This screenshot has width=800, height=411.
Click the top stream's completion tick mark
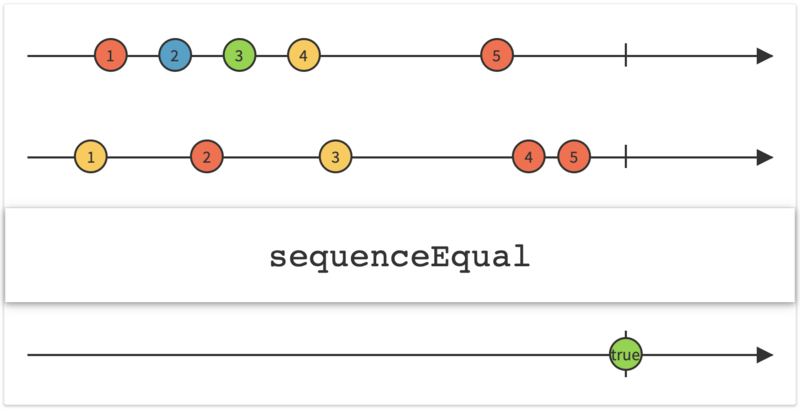626,56
